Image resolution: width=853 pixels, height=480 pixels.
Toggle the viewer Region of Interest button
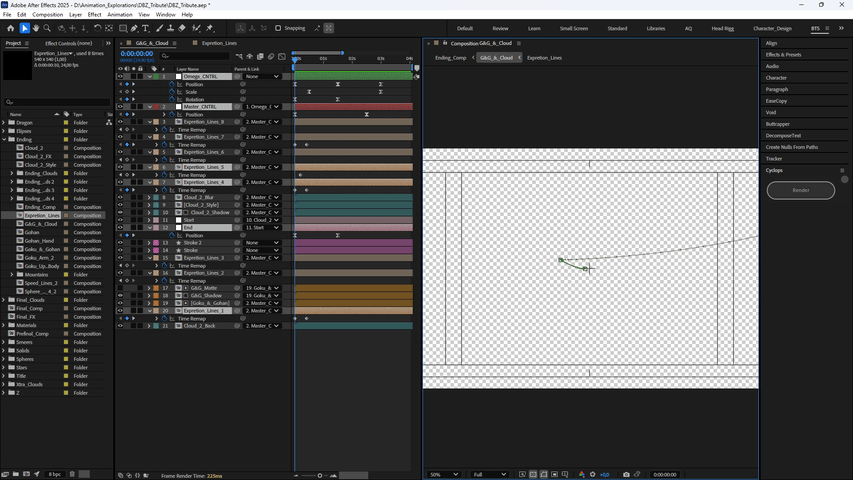554,475
